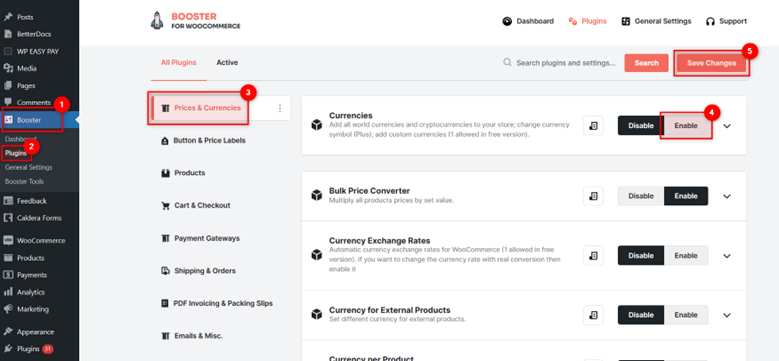
Task: Open documentation icon for Bulk Price Converter
Action: (x=593, y=196)
